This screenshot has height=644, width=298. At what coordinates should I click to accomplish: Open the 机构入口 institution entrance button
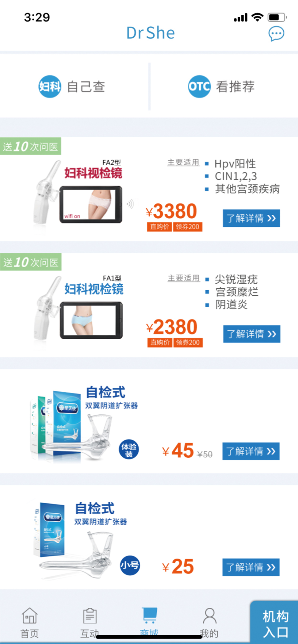pos(274,622)
